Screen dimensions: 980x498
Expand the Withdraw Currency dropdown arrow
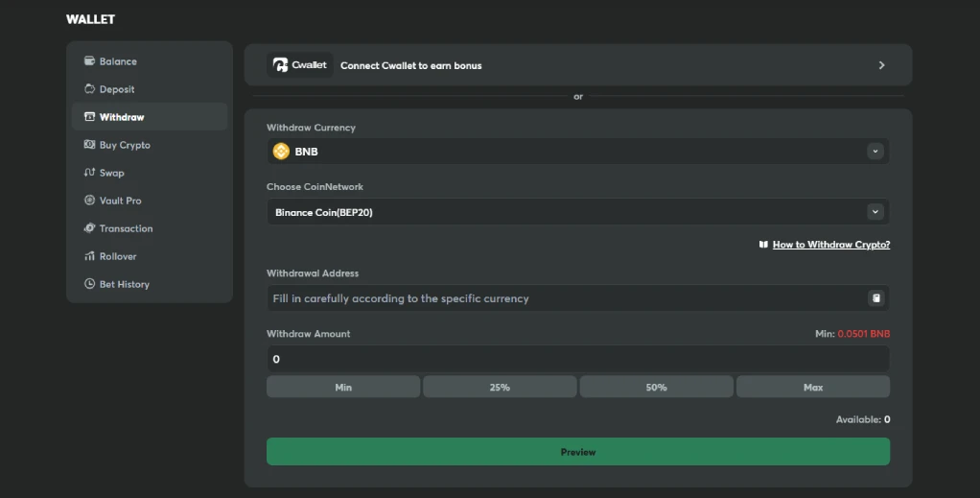875,152
